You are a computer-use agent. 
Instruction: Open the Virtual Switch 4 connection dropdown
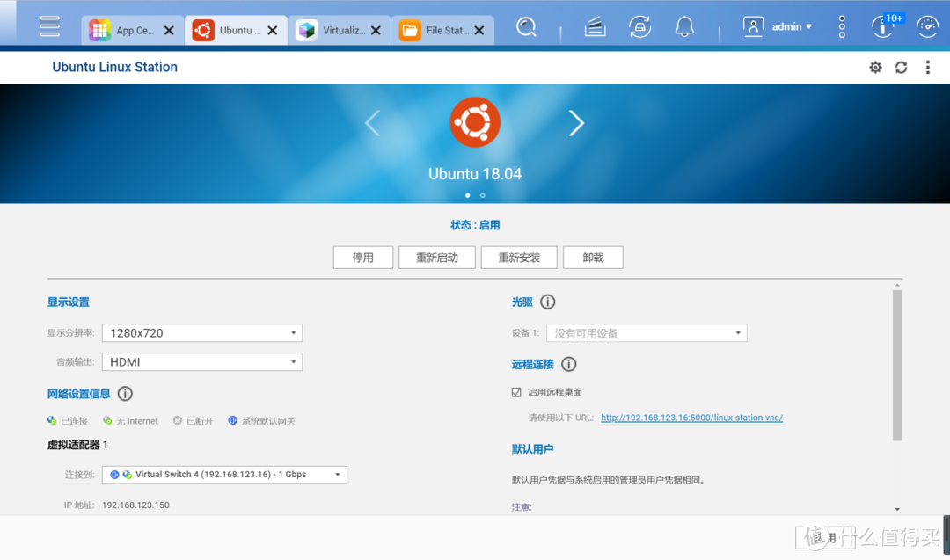[224, 475]
